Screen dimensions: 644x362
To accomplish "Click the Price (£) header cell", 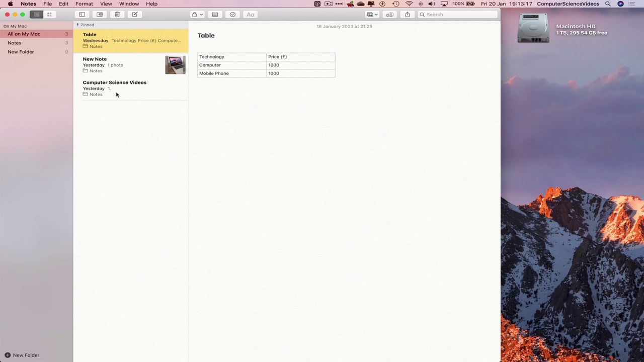I will point(301,57).
